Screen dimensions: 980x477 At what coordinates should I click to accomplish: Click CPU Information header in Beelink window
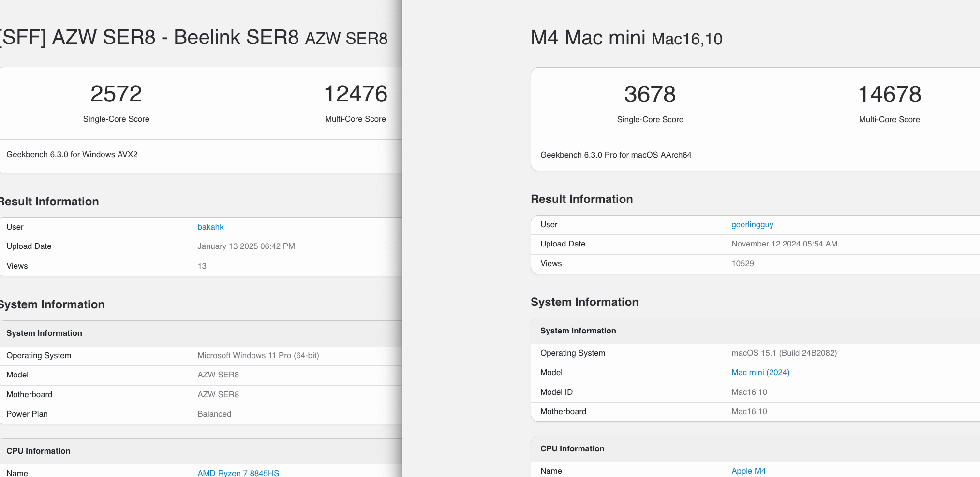38,451
